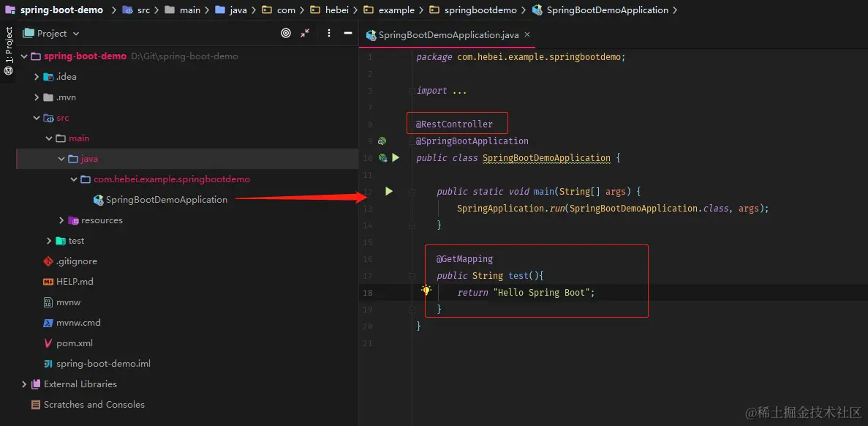Screen dimensions: 868x426
Task: Click the hebei breadcrumb
Action: click(336, 10)
